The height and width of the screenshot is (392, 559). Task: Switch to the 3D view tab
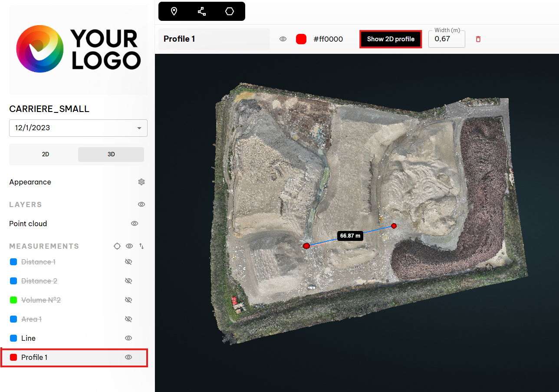click(x=111, y=154)
